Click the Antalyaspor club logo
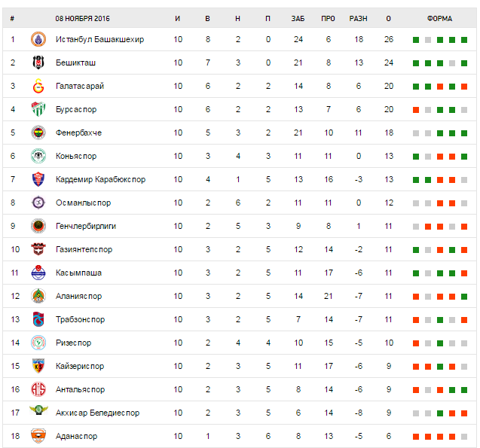 click(38, 389)
